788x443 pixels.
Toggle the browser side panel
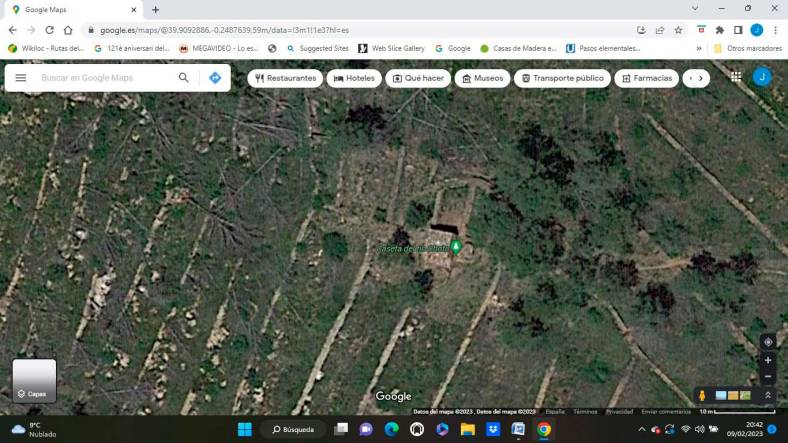pyautogui.click(x=738, y=30)
